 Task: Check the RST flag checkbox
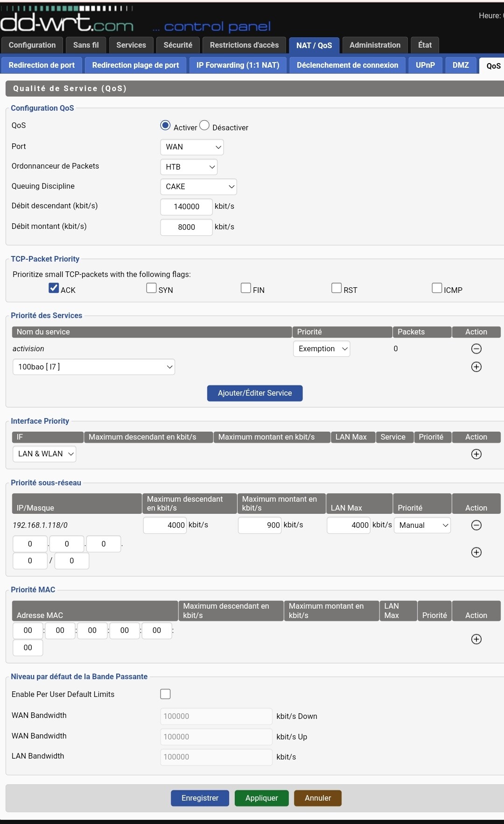click(336, 288)
